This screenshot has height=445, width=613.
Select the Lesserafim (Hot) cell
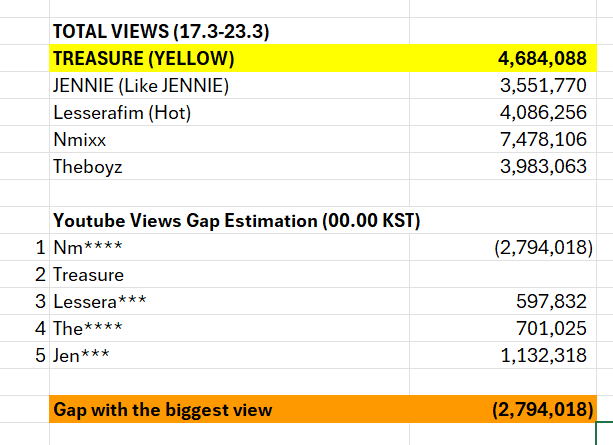point(229,112)
